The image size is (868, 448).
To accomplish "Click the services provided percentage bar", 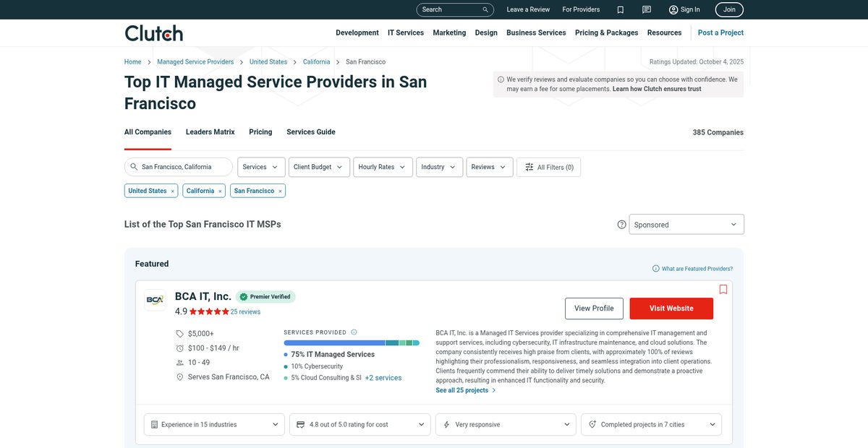I will click(x=352, y=343).
